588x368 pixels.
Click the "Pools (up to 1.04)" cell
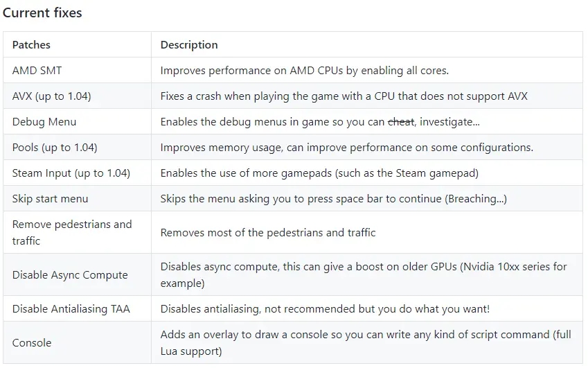pyautogui.click(x=55, y=147)
